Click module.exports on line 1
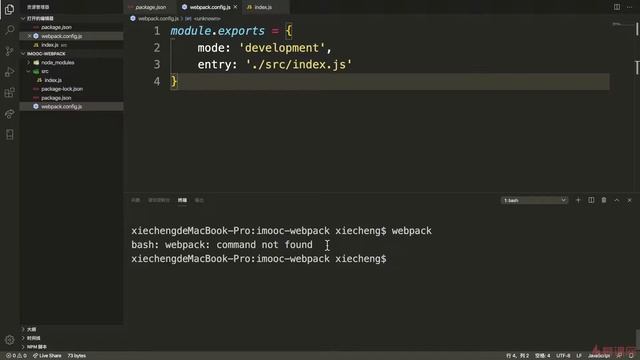 coord(218,31)
